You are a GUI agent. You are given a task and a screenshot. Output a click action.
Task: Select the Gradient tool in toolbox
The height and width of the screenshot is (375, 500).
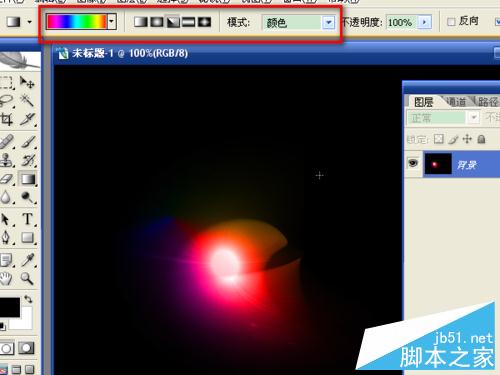point(28,179)
